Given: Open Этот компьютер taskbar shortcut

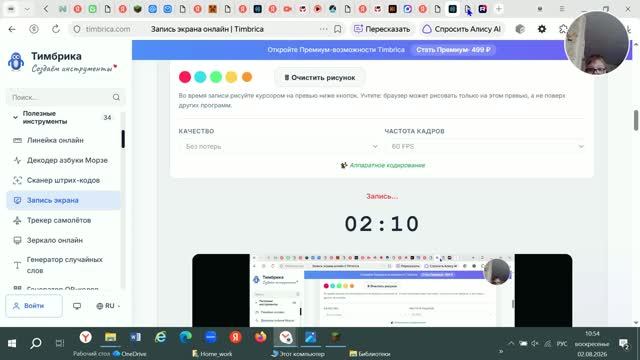Looking at the screenshot, I should (298, 354).
